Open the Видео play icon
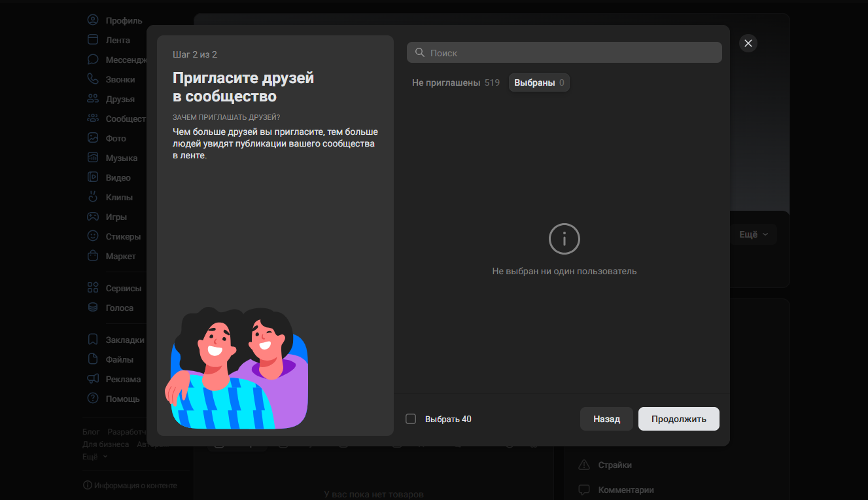The height and width of the screenshot is (500, 868). pyautogui.click(x=93, y=177)
